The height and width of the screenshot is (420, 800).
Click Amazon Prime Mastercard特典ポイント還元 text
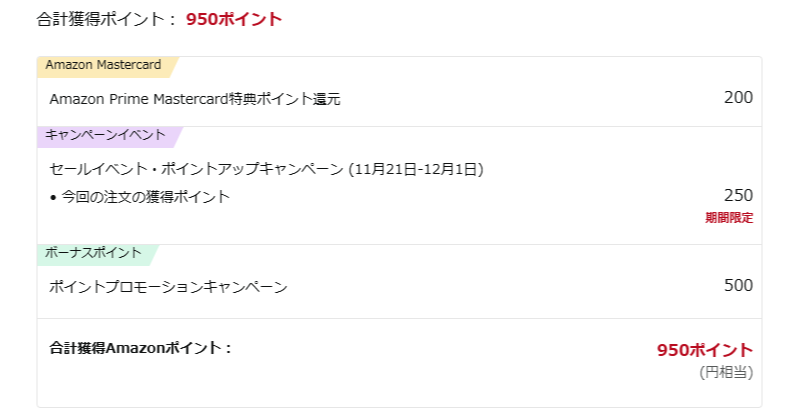[195, 98]
